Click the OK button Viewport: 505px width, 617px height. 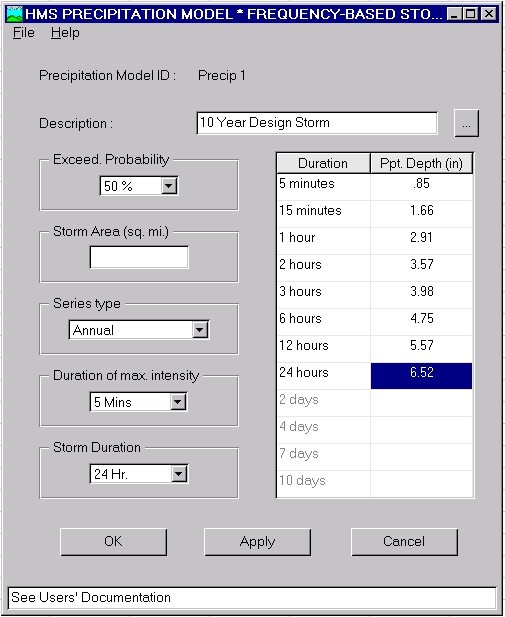pyautogui.click(x=113, y=542)
